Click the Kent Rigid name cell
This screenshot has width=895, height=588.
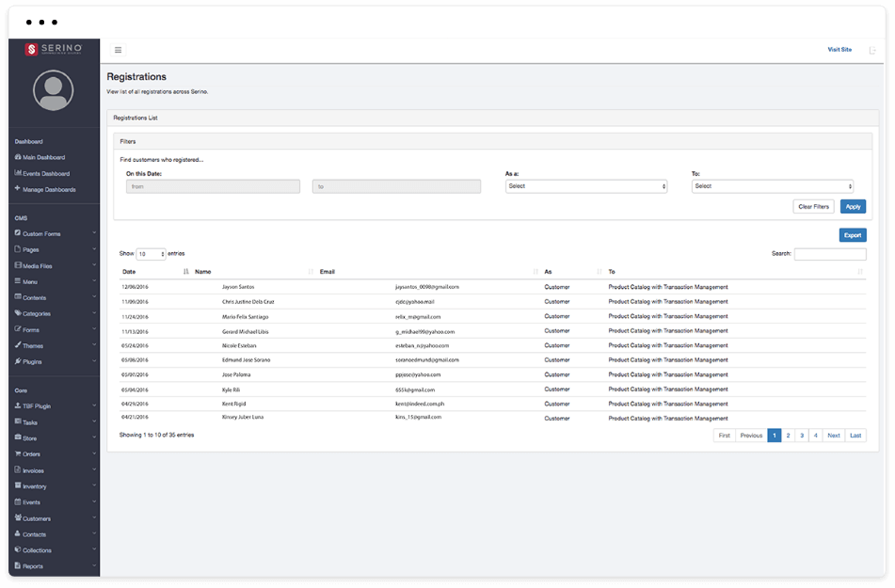click(233, 404)
